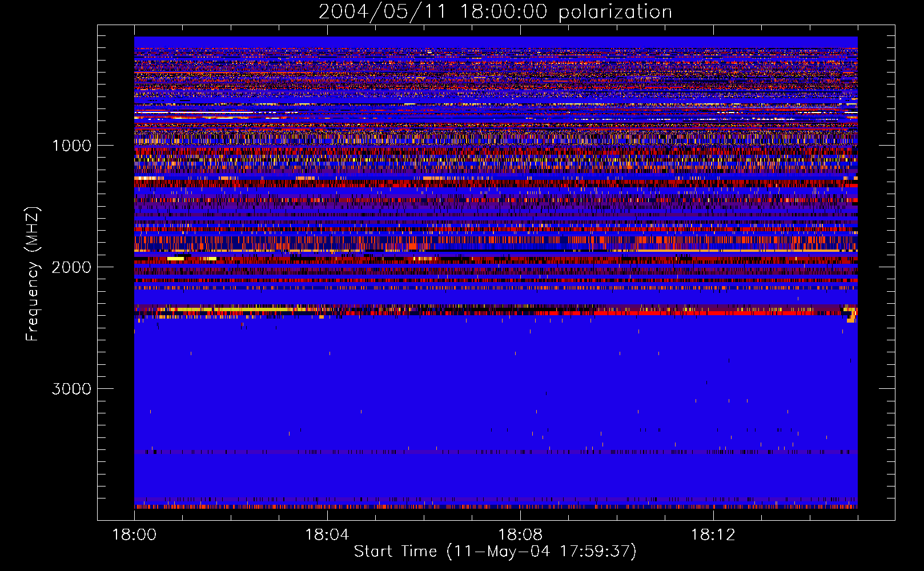Click the 3000 frequency tick label
Screen dimensions: 924x571
coord(71,389)
